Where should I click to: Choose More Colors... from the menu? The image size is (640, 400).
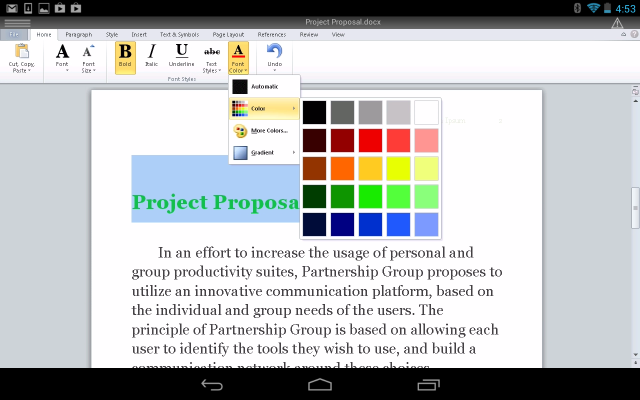(264, 131)
